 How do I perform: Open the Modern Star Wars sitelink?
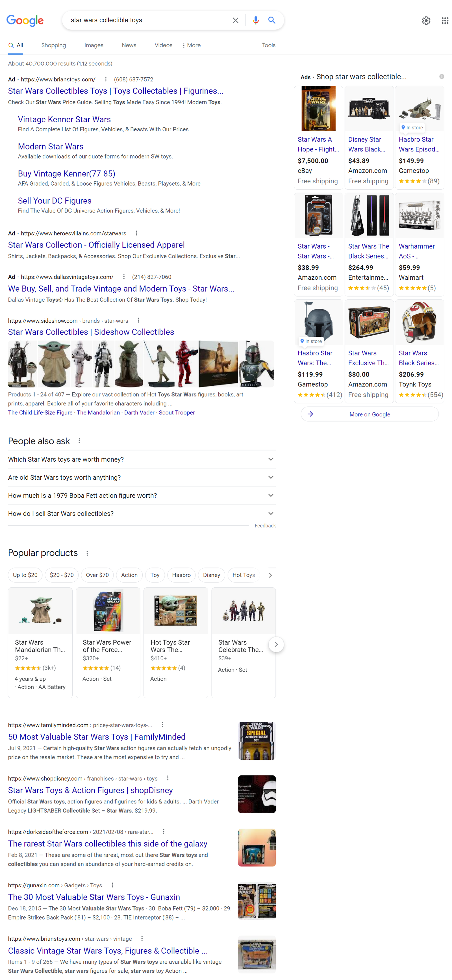(51, 146)
